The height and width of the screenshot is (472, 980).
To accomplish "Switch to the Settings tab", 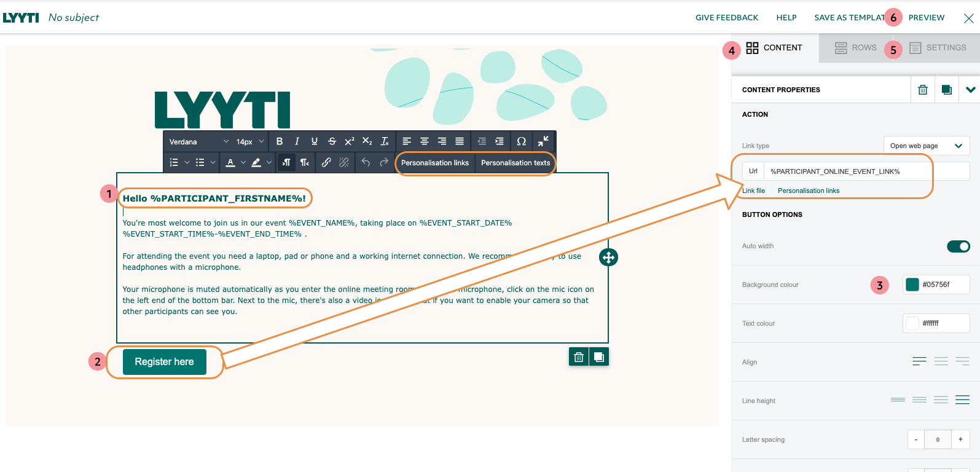I will pos(938,48).
